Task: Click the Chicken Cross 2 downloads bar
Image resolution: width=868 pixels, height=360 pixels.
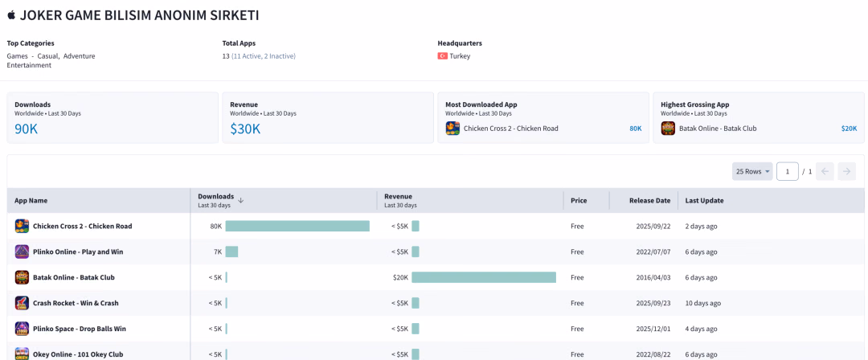Action: tap(297, 226)
